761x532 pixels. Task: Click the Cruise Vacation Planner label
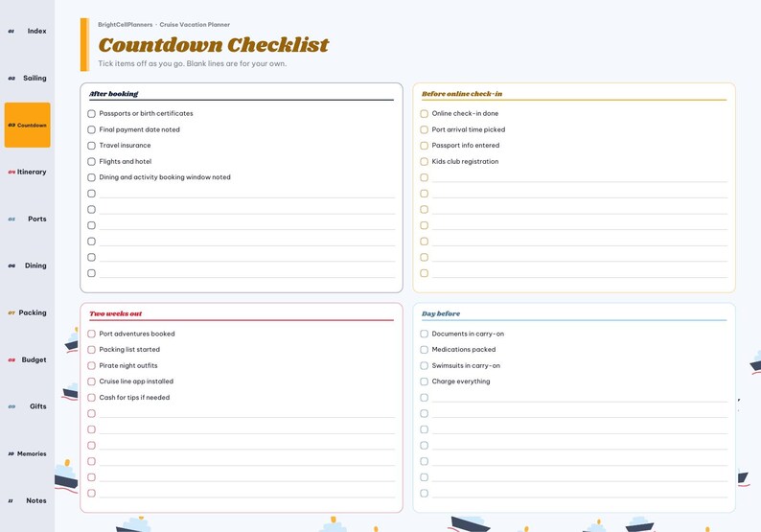195,24
